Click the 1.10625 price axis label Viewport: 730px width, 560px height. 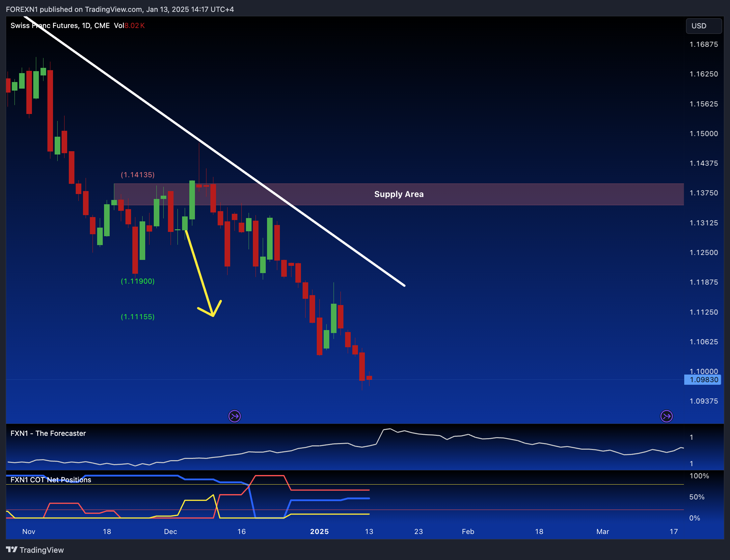[x=704, y=342]
